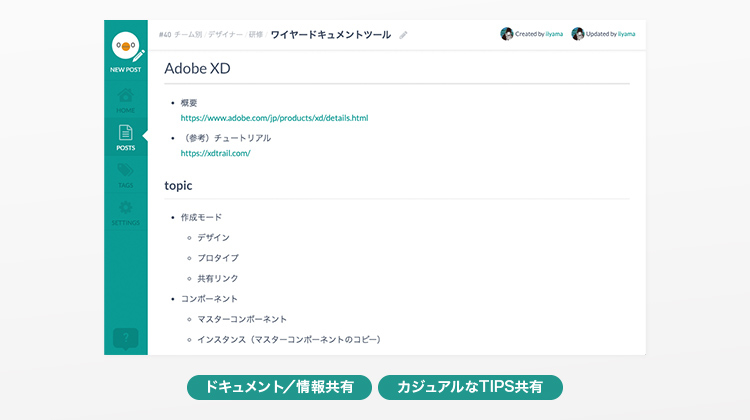Click the （参考）チュートリアル bullet text
The width and height of the screenshot is (750, 420).
coord(226,138)
